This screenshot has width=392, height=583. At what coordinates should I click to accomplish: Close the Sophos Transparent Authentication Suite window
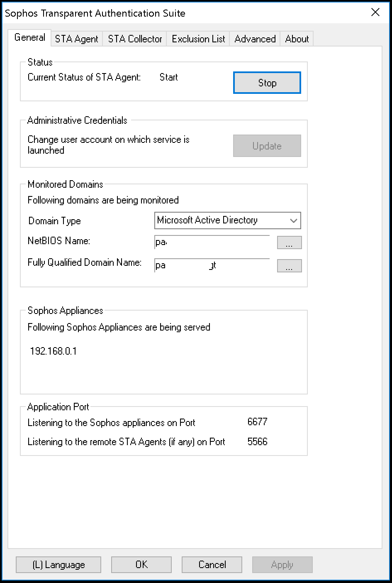point(375,12)
